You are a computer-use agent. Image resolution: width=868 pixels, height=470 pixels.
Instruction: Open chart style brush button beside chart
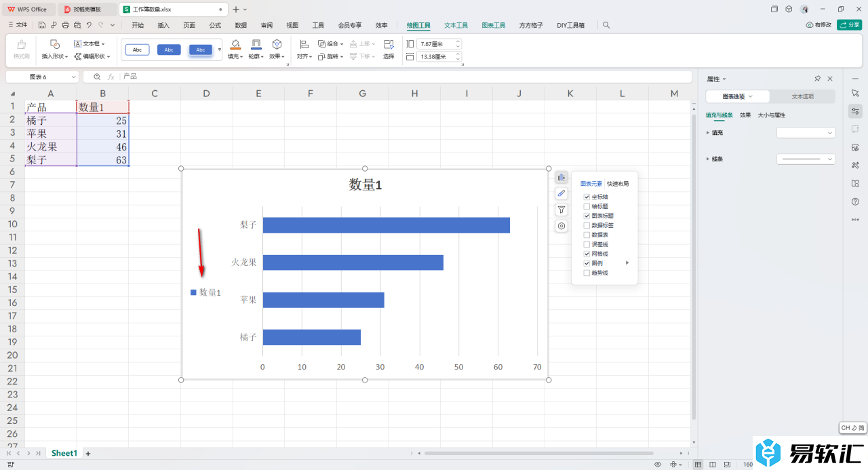[561, 194]
